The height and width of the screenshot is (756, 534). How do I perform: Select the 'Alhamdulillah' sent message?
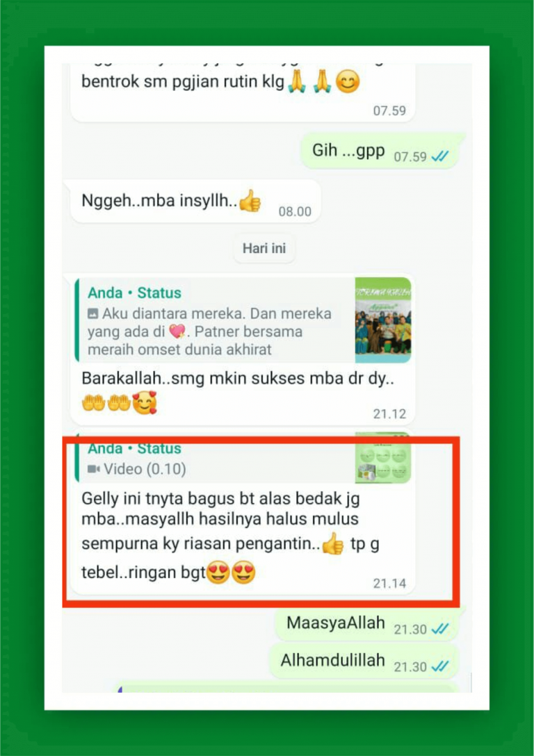(x=364, y=661)
